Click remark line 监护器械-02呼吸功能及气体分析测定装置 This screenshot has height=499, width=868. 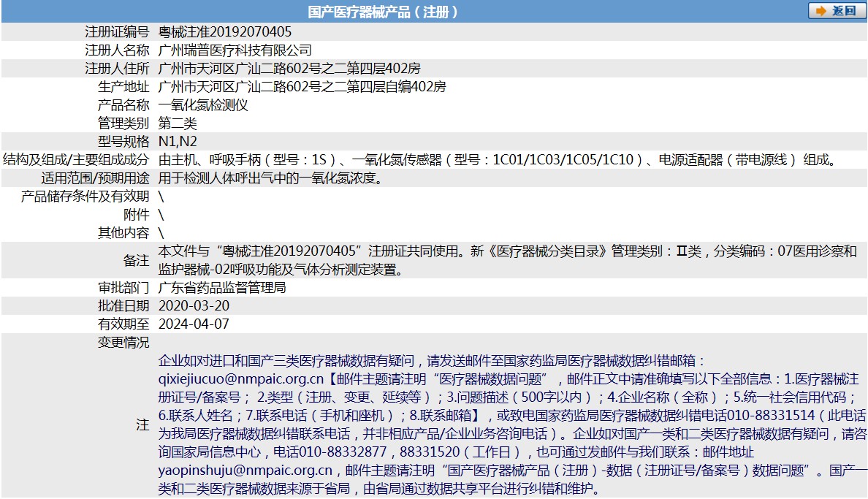pyautogui.click(x=282, y=269)
